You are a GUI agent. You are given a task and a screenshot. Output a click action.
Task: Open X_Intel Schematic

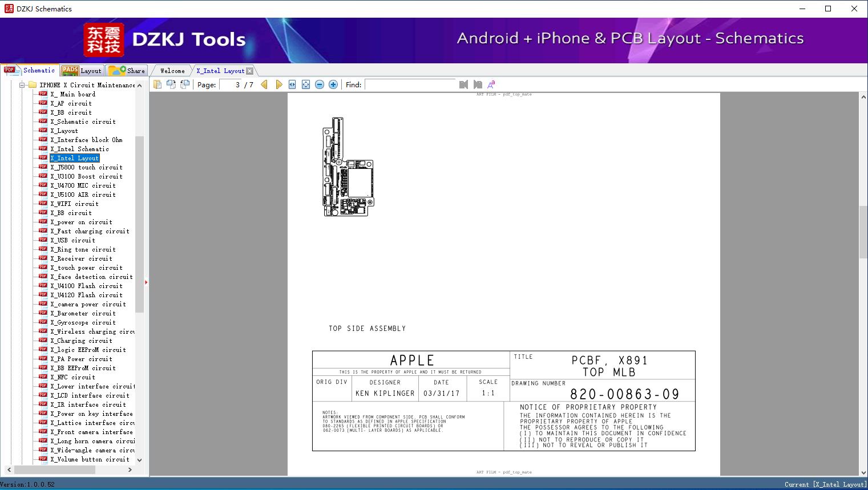pyautogui.click(x=79, y=149)
